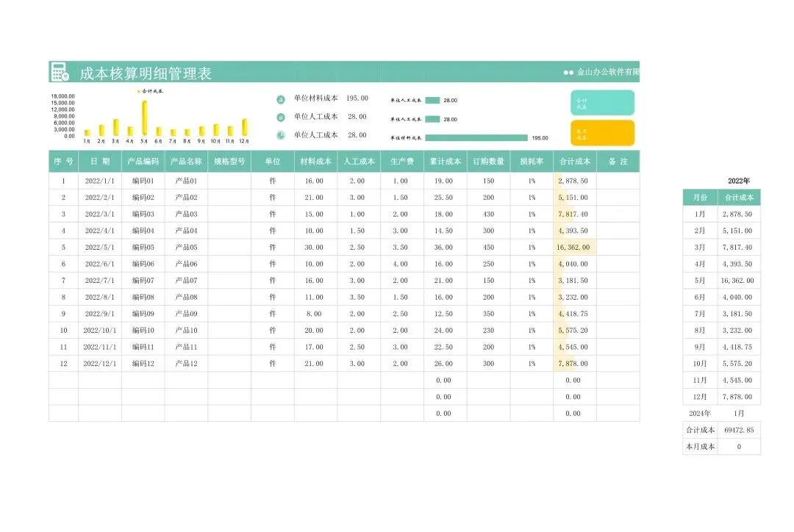This screenshot has width=794, height=532.
Task: Click the date cell 2022/1/1
Action: click(100, 181)
